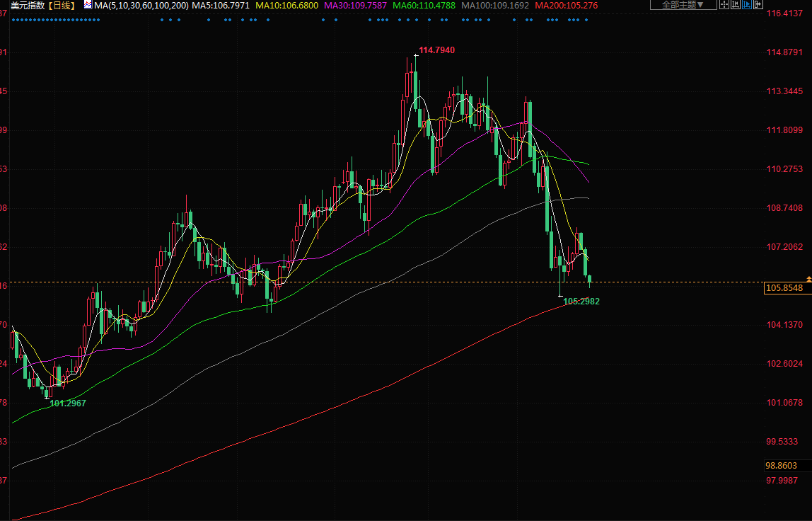Click the orange double-arrow marker on price axis

point(808,280)
